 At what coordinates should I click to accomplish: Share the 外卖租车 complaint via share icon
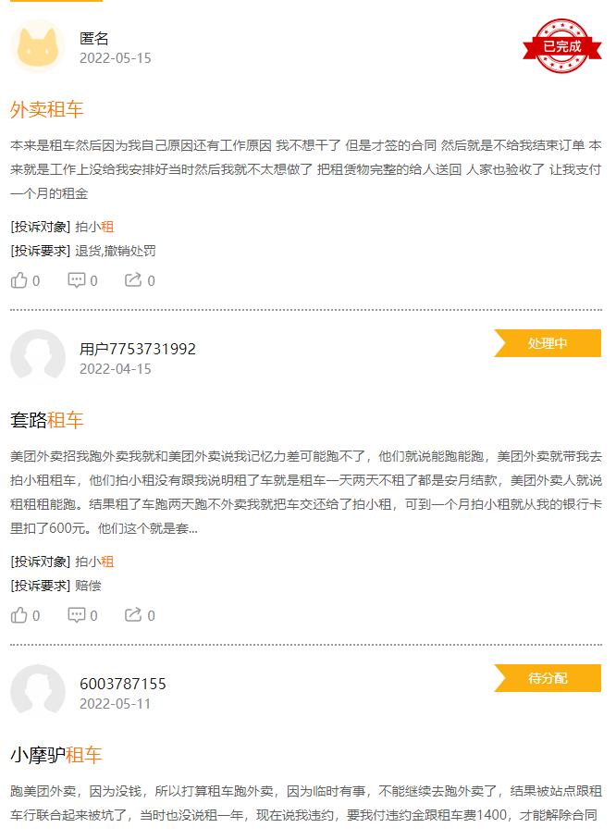pyautogui.click(x=134, y=280)
